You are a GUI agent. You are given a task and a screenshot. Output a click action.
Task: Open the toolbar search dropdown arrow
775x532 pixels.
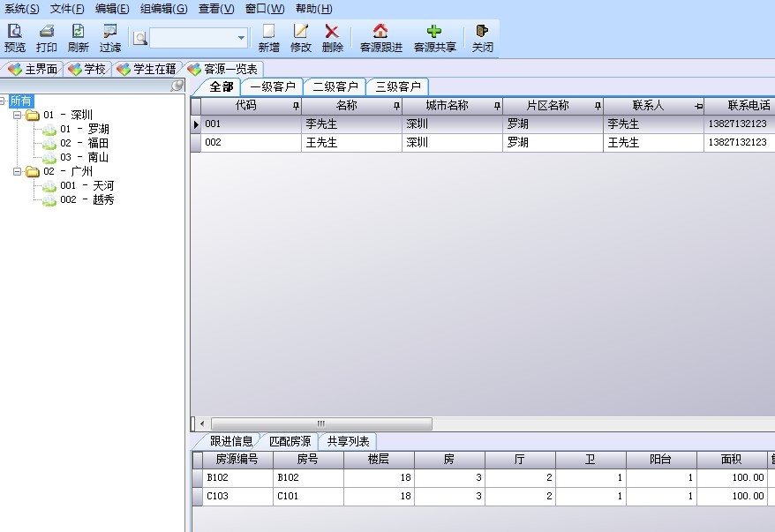click(x=242, y=38)
